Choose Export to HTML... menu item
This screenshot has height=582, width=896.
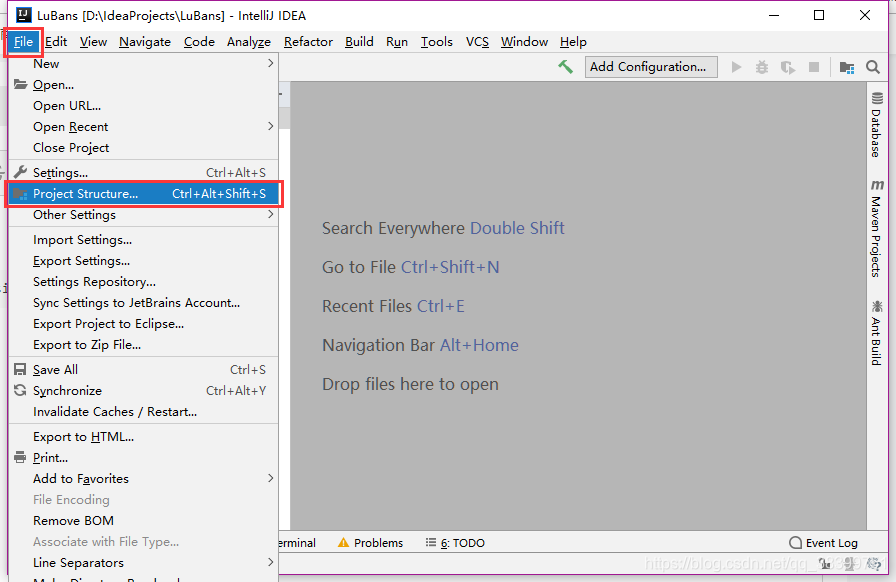(143, 437)
